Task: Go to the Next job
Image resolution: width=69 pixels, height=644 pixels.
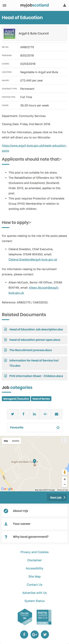Action: pyautogui.click(x=57, y=497)
